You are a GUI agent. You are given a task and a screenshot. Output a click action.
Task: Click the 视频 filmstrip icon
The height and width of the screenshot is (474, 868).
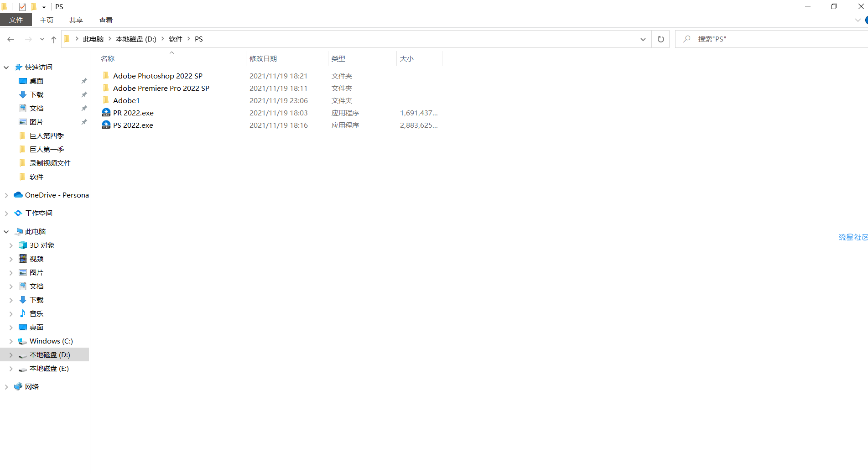[23, 259]
